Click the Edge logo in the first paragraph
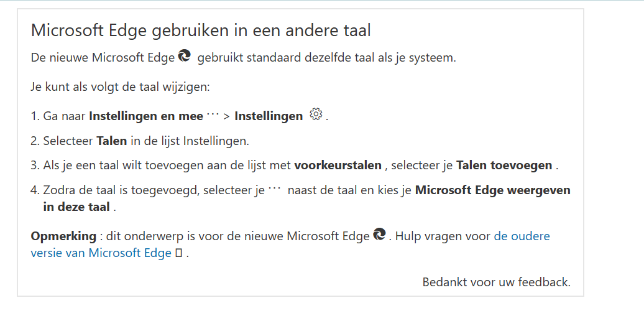644x313 pixels. click(185, 55)
